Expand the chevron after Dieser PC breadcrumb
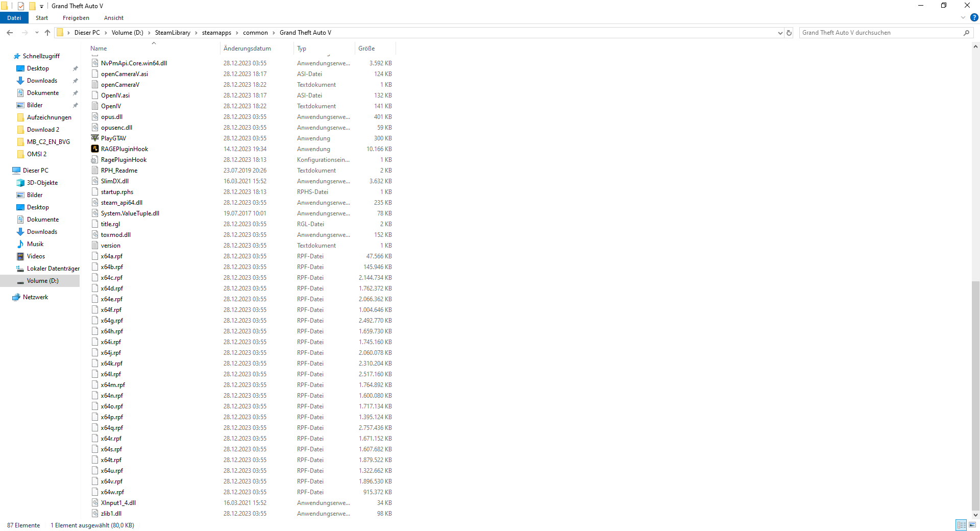This screenshot has height=531, width=980. click(x=106, y=33)
